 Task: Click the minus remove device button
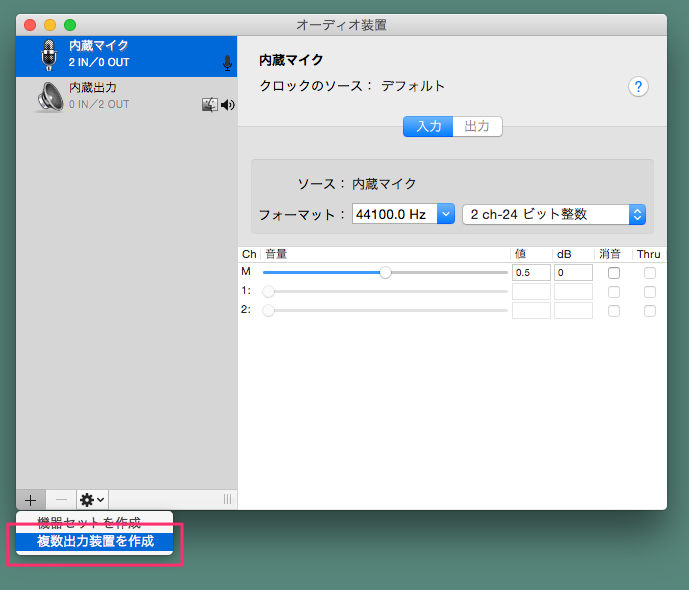pos(61,500)
